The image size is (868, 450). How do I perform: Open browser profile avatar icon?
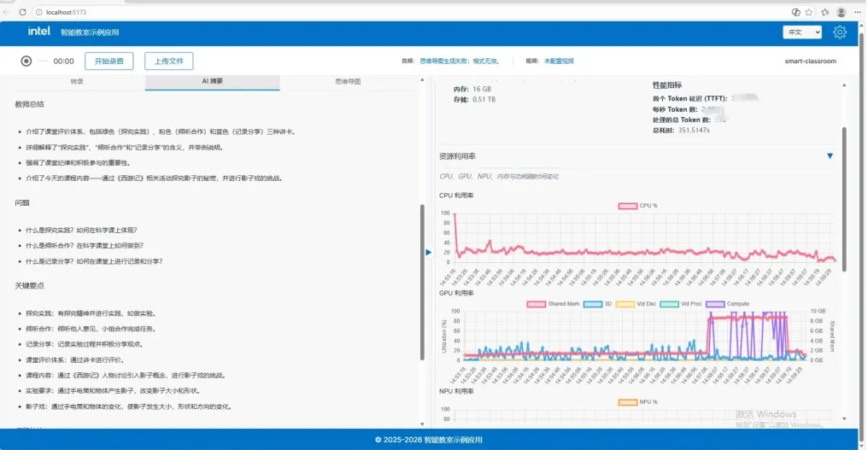tap(842, 12)
